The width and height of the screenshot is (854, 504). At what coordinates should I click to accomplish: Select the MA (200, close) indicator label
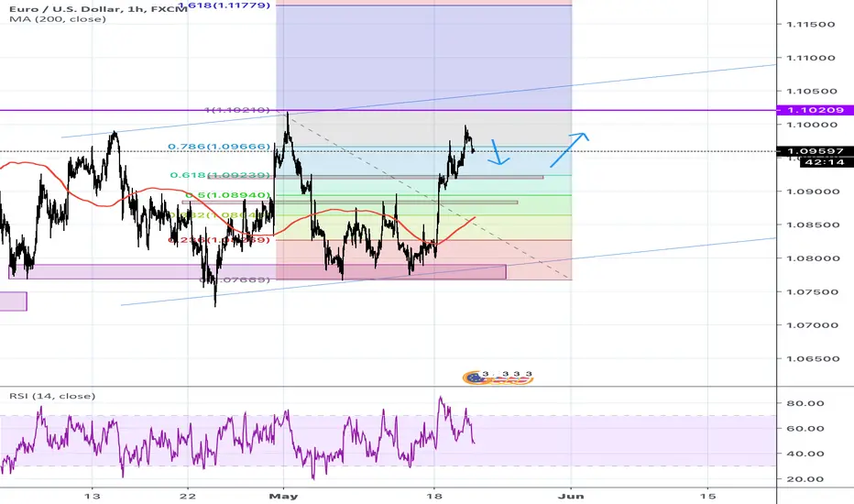[58, 19]
